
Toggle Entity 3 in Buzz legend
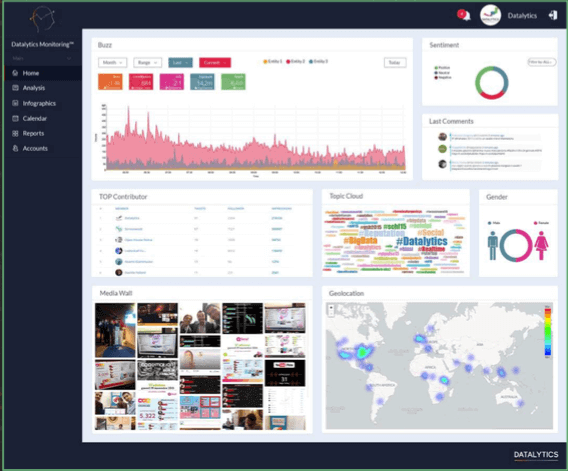[318, 62]
